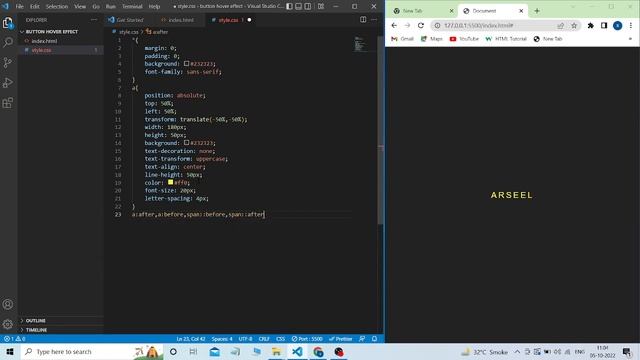The height and width of the screenshot is (360, 640).
Task: Open editor More Actions ellipsis
Action: tap(374, 20)
